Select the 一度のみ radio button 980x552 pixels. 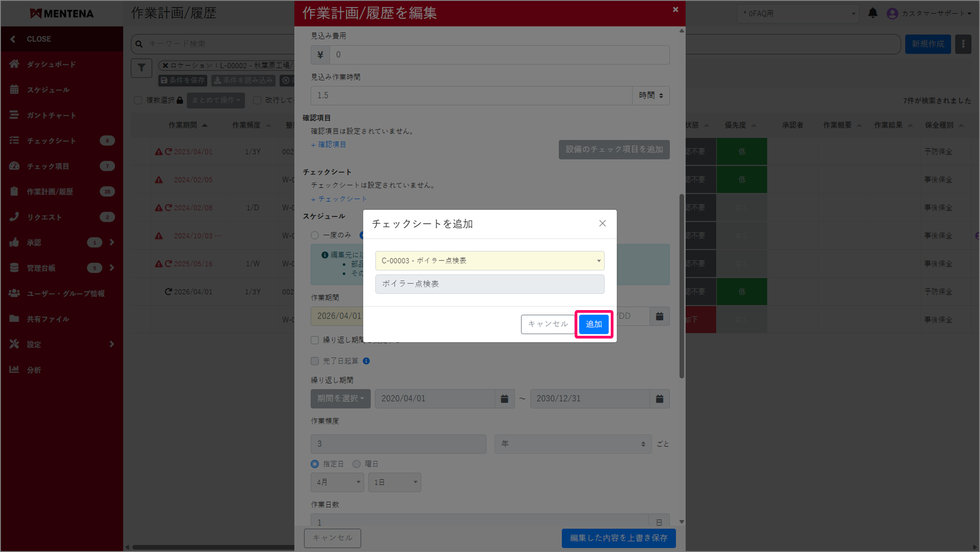[315, 235]
